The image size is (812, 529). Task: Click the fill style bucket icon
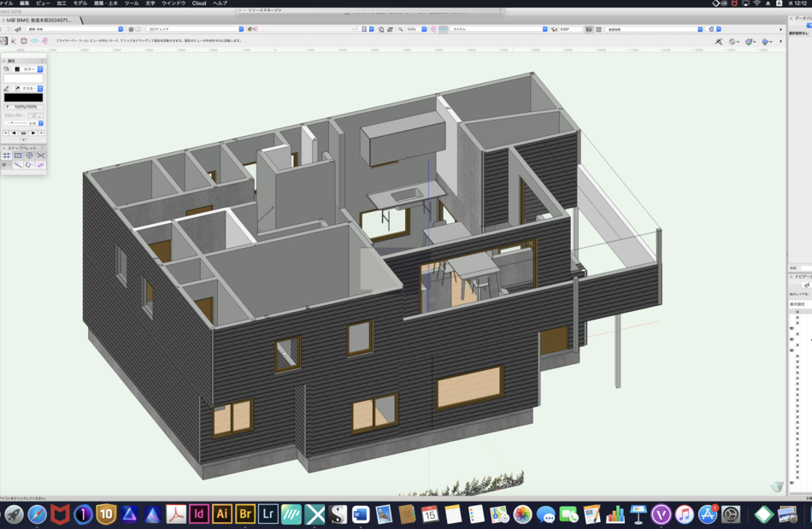[7, 68]
